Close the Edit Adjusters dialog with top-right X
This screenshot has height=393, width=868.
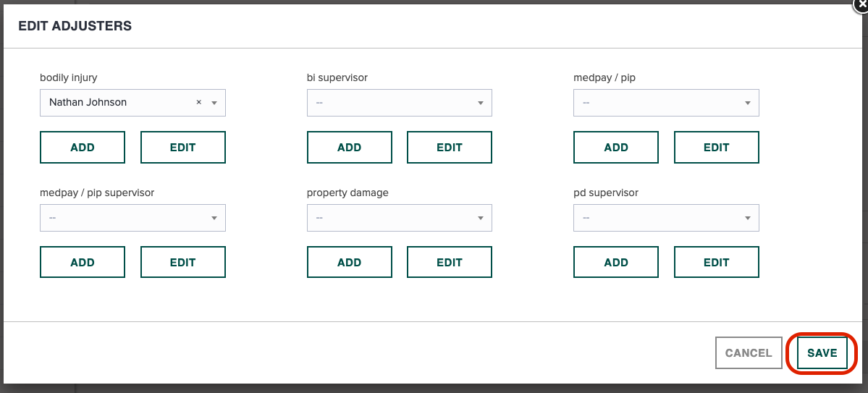pos(862,3)
